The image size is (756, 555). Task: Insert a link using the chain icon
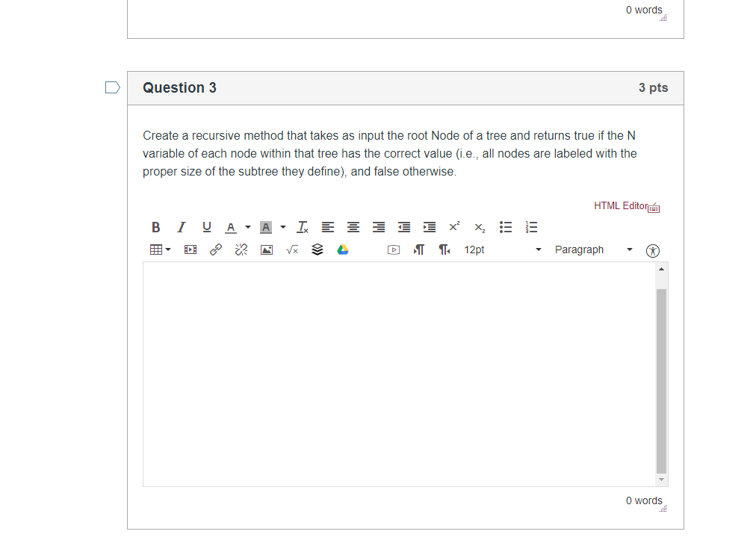[215, 249]
